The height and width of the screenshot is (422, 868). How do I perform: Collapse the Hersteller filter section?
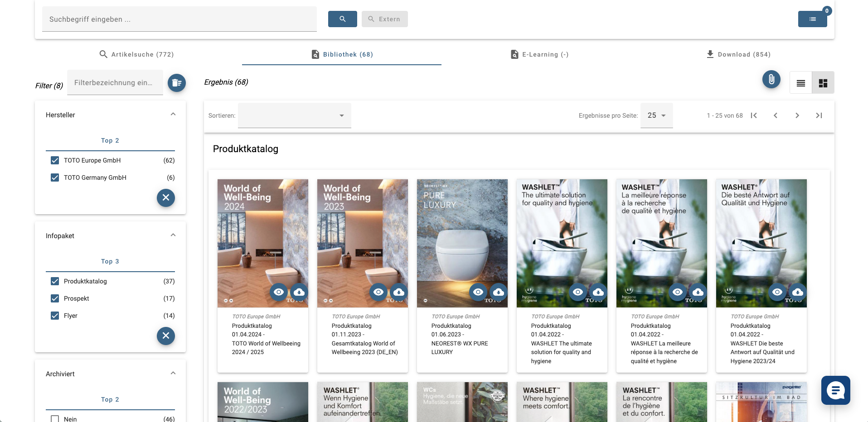click(173, 115)
